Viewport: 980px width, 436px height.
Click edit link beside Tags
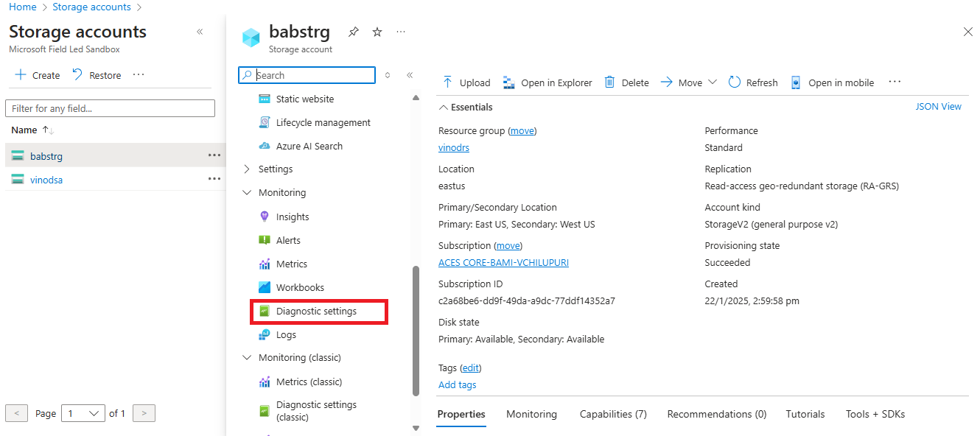click(x=470, y=368)
